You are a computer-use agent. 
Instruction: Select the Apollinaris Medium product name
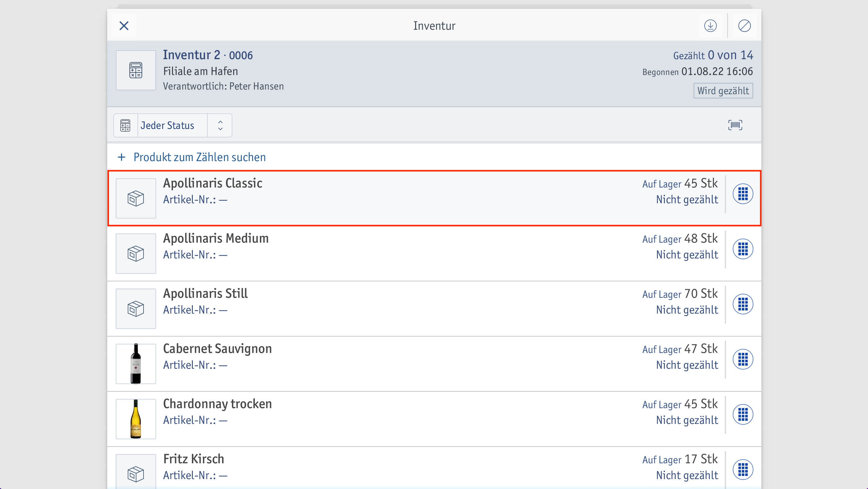click(216, 238)
